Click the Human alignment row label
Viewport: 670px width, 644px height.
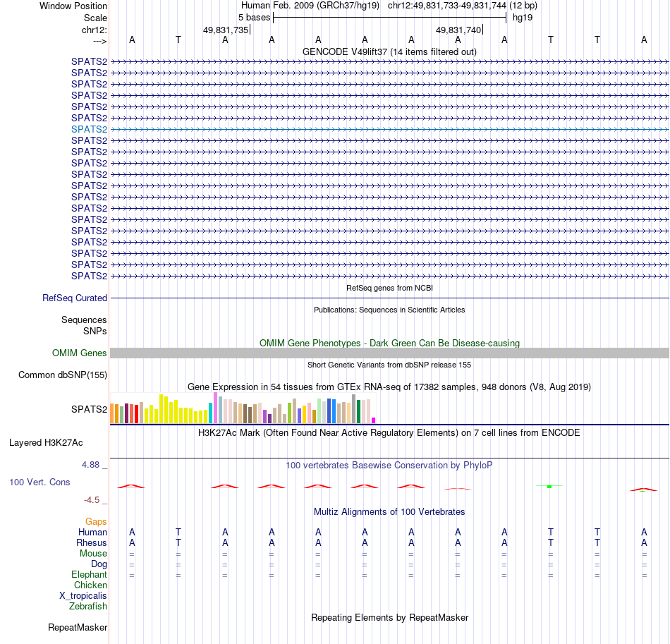[92, 532]
